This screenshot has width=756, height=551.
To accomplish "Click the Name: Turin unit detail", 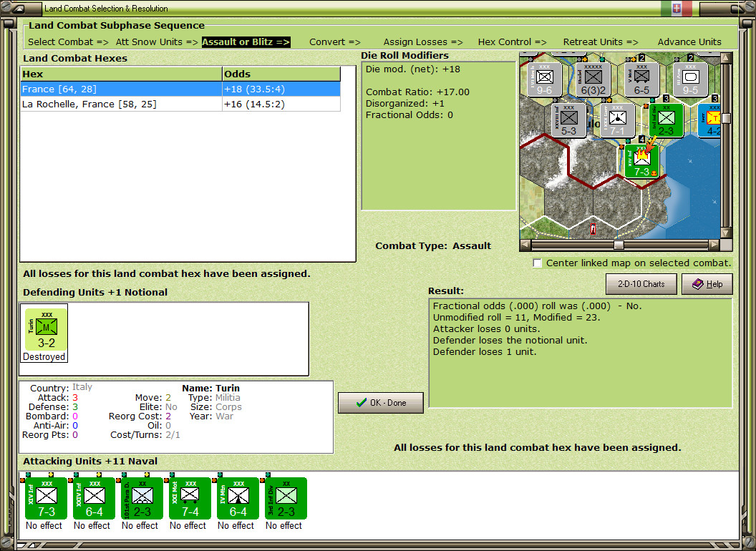I will pos(210,388).
